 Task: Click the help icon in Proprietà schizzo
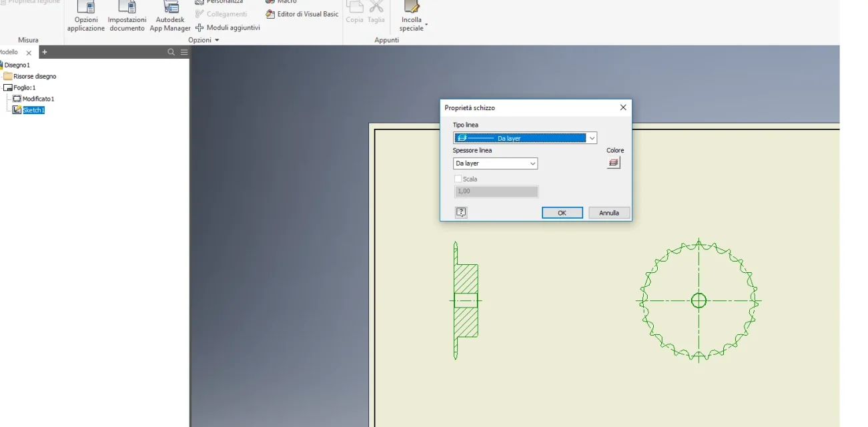[461, 212]
